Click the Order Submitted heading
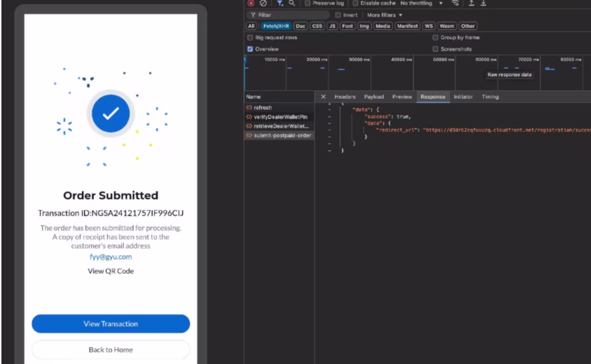This screenshot has height=364, width=591. pos(111,195)
